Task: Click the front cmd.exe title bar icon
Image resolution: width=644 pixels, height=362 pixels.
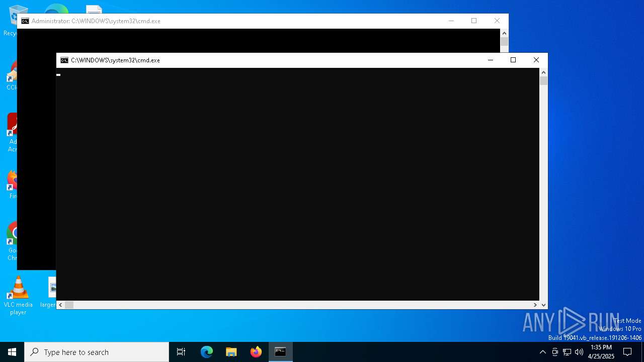Action: click(64, 60)
